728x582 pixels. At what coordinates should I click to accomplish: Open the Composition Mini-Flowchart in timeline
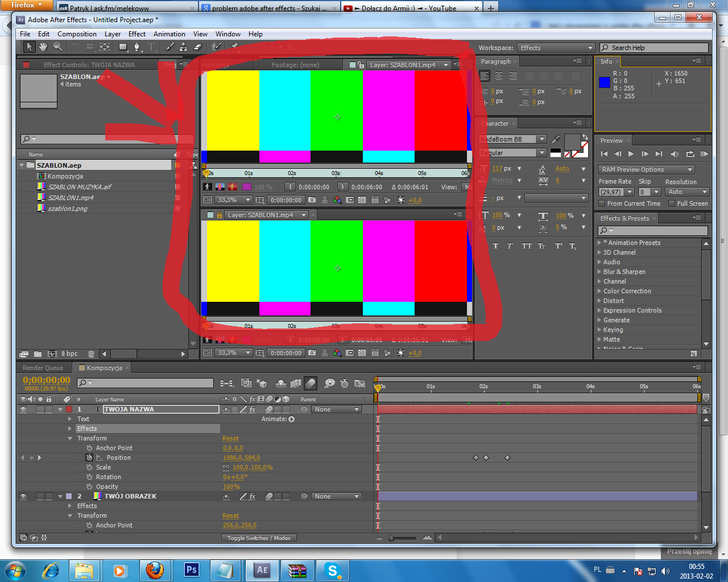(226, 383)
